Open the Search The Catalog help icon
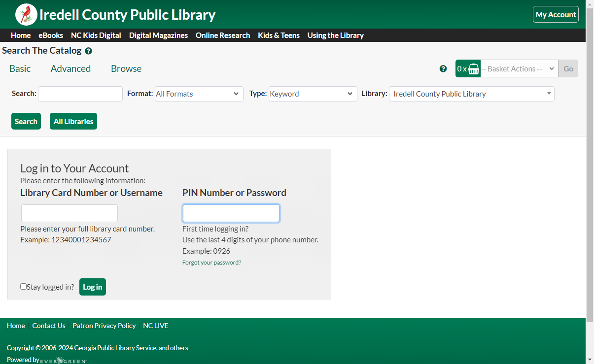The width and height of the screenshot is (594, 364). click(x=88, y=51)
